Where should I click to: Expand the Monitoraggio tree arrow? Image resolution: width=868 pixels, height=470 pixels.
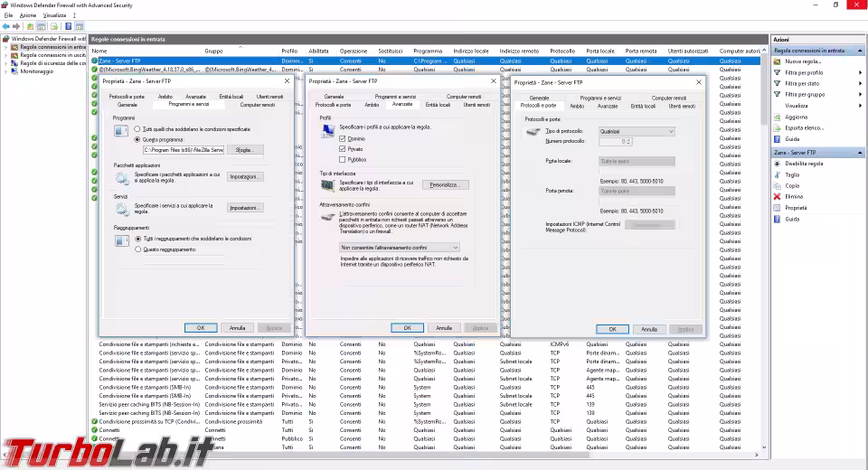5,71
